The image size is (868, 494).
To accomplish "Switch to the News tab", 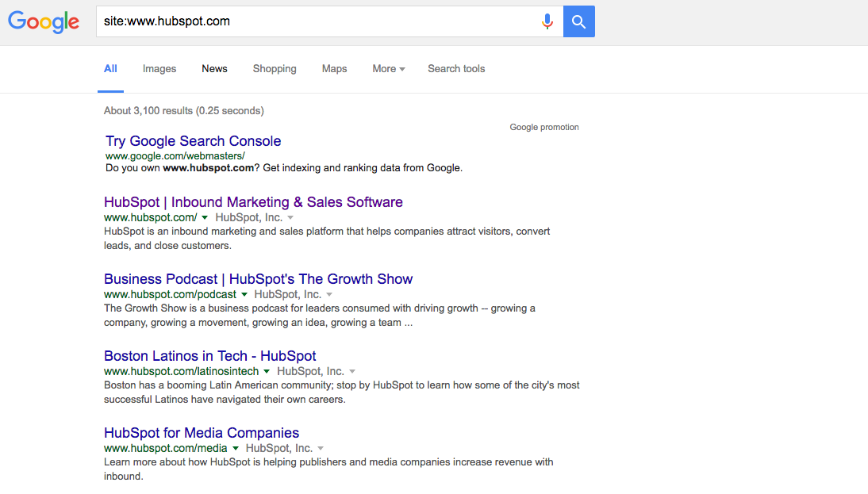I will point(214,69).
